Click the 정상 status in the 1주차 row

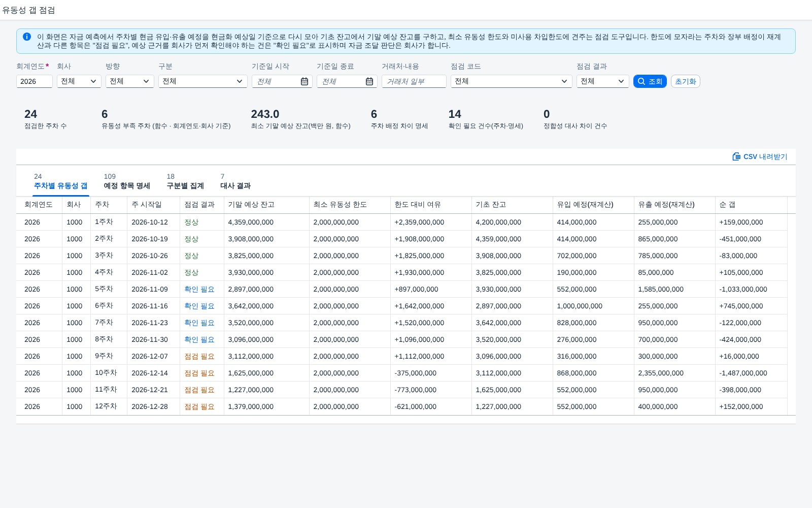[x=191, y=222]
